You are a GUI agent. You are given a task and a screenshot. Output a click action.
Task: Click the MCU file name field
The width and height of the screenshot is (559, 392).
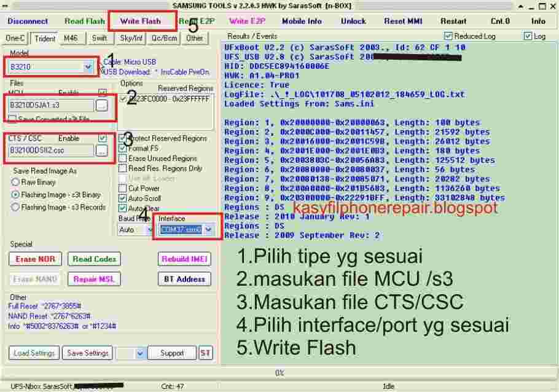point(50,105)
